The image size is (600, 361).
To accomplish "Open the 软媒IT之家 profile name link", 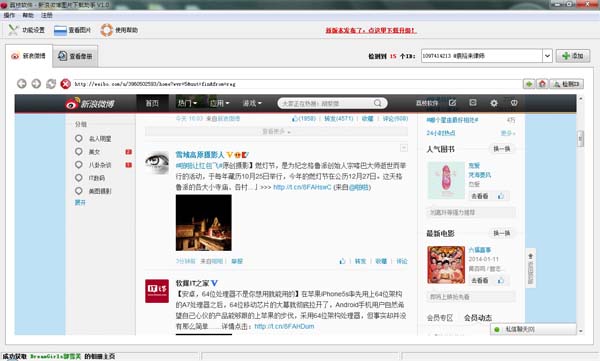I will tap(193, 283).
